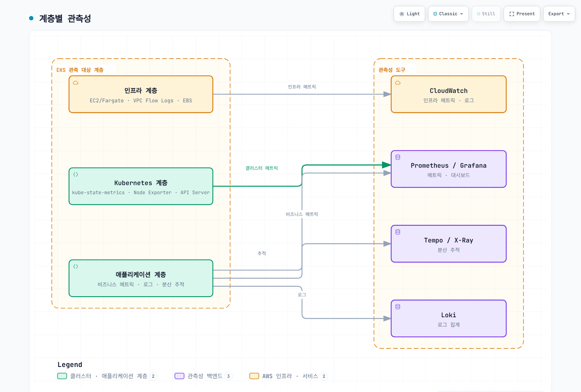Click the sun icon on Light button
Image resolution: width=581 pixels, height=392 pixels.
point(402,14)
